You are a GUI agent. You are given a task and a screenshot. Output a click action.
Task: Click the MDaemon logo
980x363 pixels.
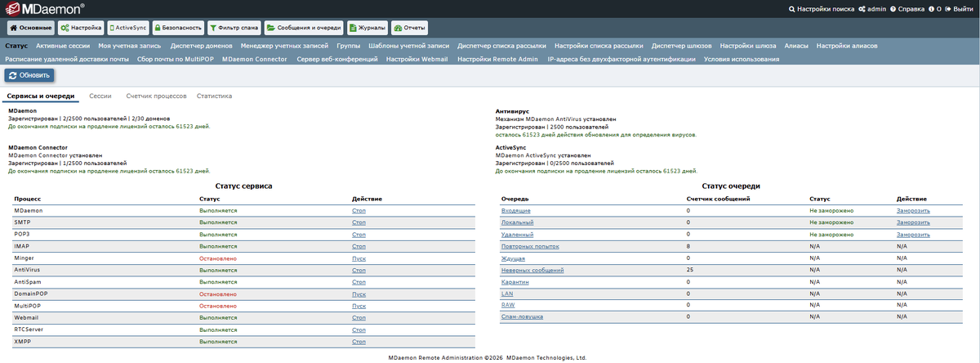coord(44,8)
